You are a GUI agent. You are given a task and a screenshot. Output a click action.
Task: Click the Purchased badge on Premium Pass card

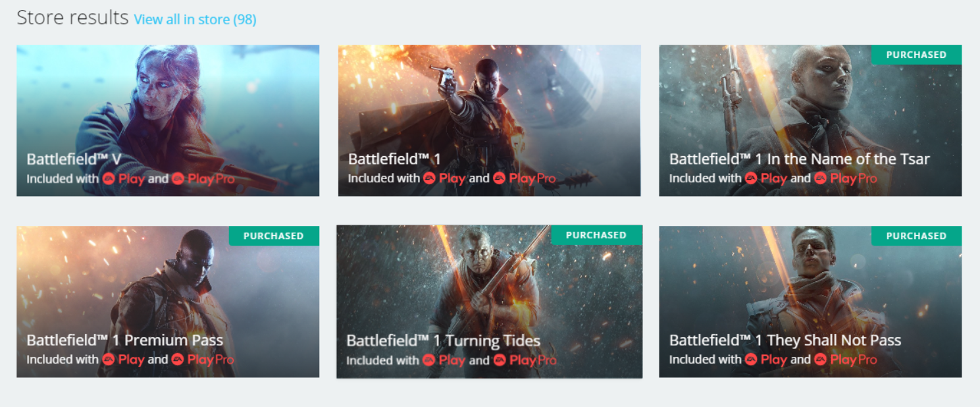pos(274,236)
